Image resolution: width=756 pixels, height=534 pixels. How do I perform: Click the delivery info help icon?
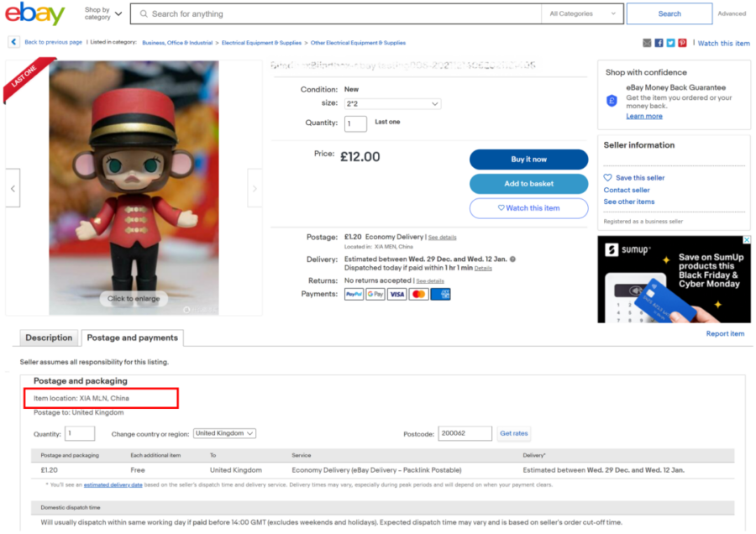point(512,259)
